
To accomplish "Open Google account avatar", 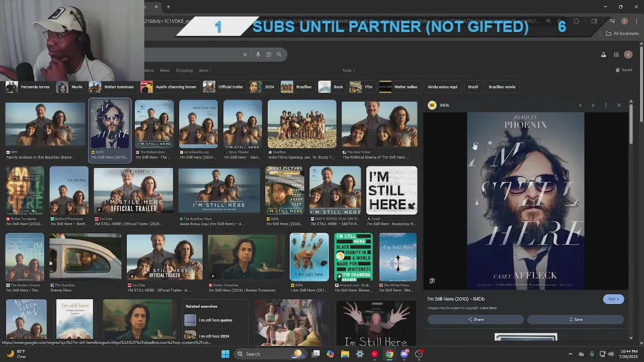I will click(628, 54).
